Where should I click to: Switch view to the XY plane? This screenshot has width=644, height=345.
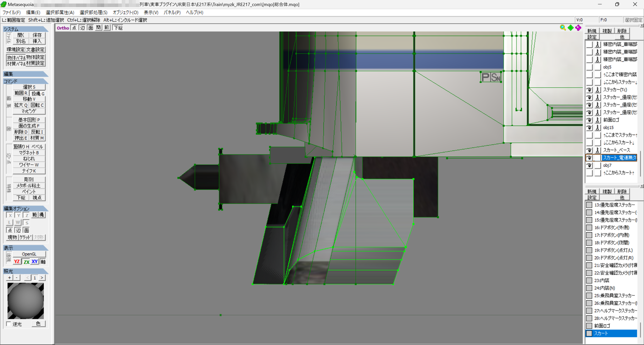tap(35, 262)
